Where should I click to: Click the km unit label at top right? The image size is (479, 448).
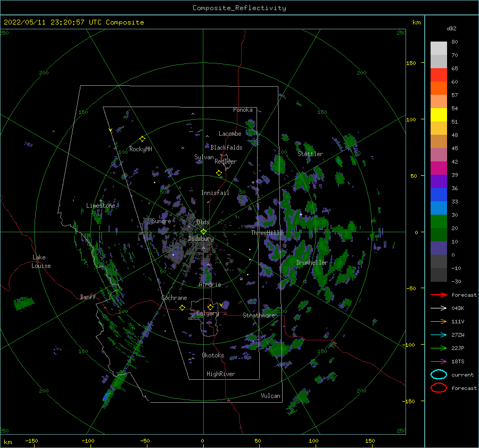417,22
